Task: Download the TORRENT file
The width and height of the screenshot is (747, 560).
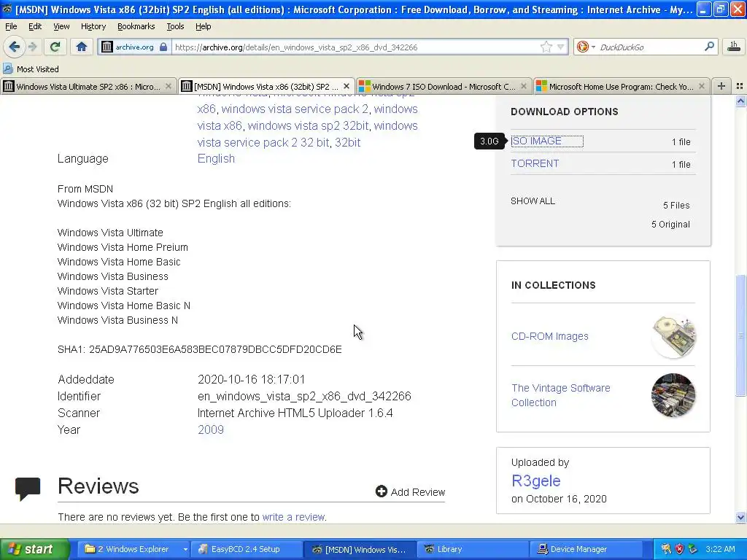Action: click(535, 163)
